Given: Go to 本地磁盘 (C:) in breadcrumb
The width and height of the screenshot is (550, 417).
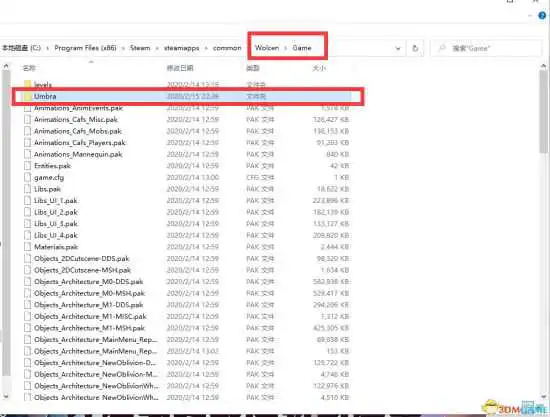Looking at the screenshot, I should click(x=21, y=48).
